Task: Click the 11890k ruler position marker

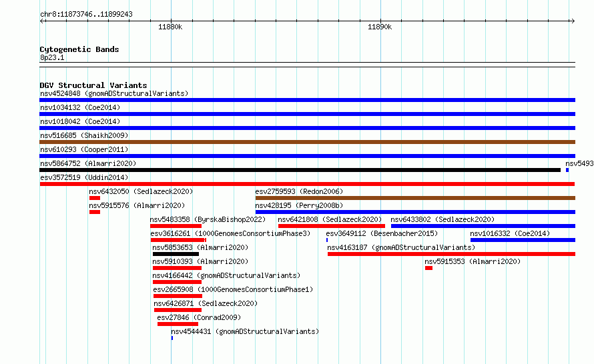Action: click(380, 27)
